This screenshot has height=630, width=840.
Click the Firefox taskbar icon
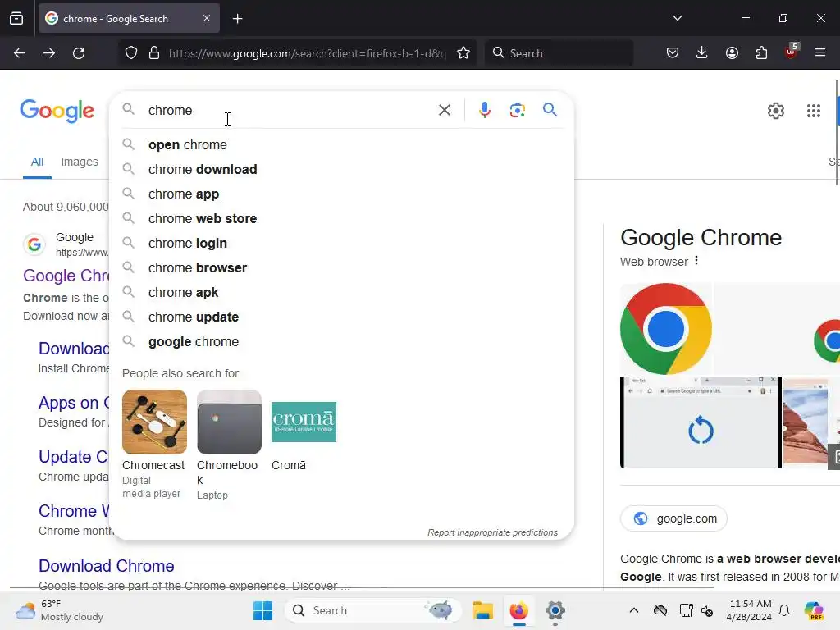518,610
